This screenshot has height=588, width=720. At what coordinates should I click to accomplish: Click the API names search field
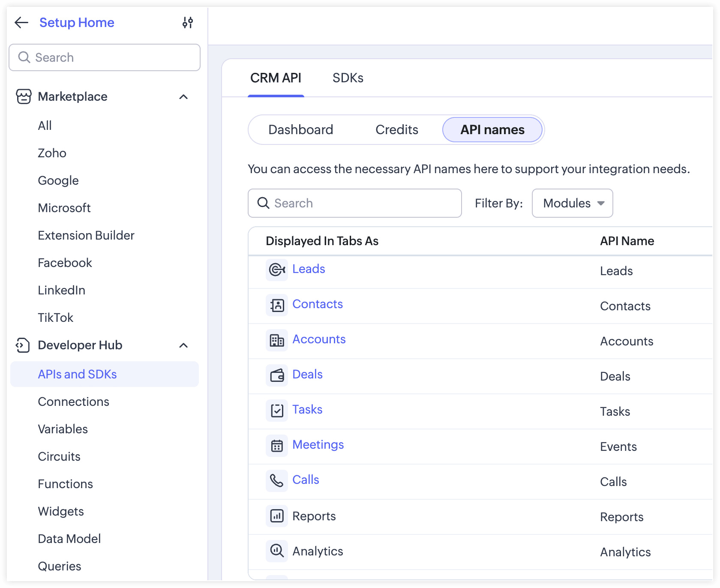click(x=355, y=203)
